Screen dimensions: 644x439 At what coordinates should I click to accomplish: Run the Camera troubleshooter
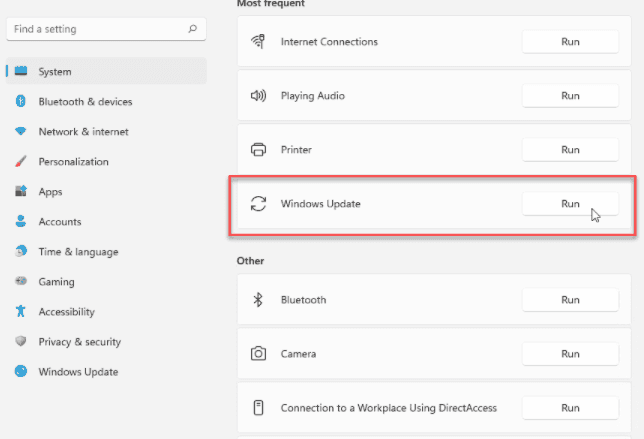[x=570, y=354]
